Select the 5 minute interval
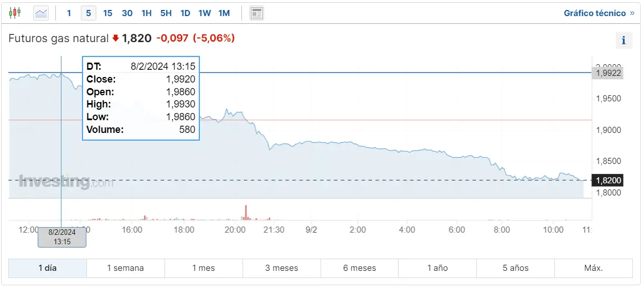This screenshot has height=288, width=644. click(x=89, y=13)
